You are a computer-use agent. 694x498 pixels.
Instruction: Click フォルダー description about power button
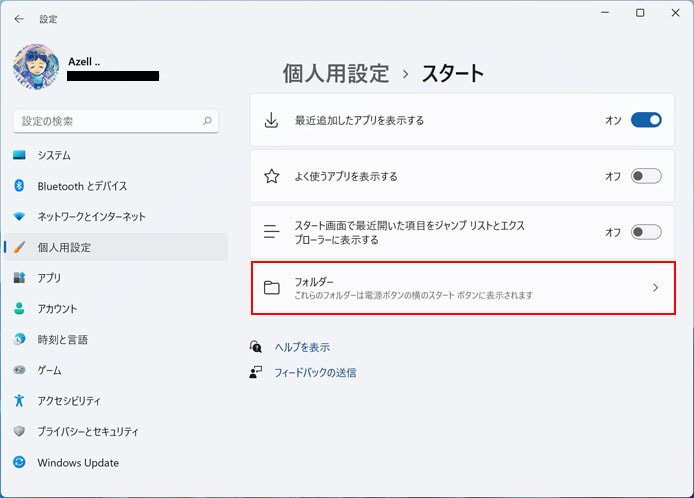[413, 295]
